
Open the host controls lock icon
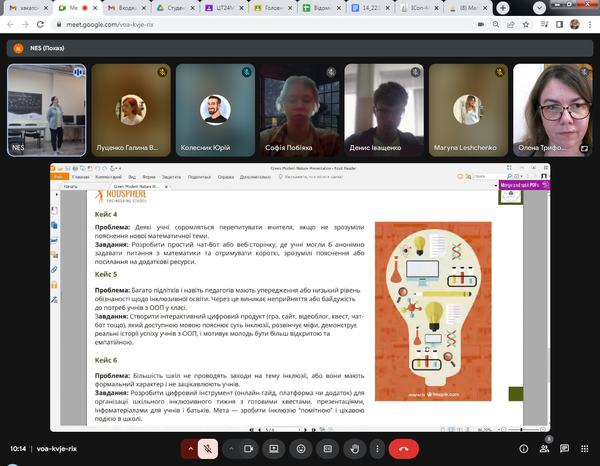[x=584, y=449]
